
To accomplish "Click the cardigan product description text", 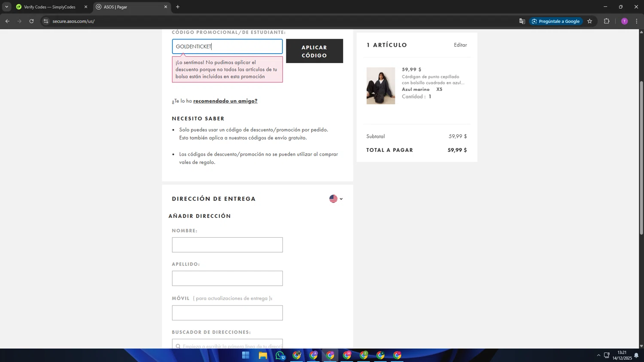I will (x=433, y=80).
